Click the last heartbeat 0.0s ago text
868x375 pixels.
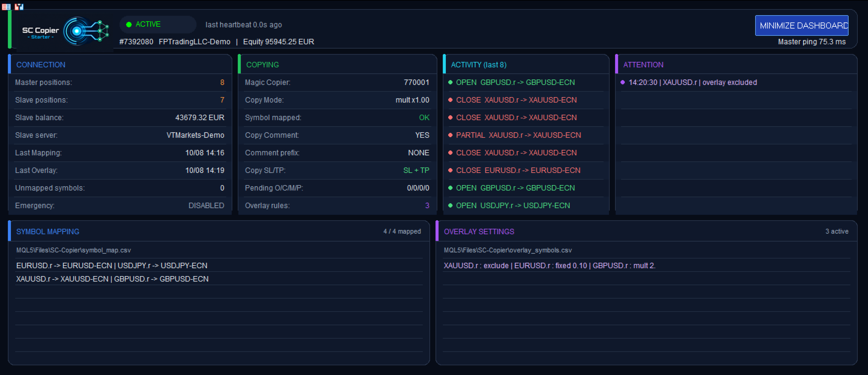pyautogui.click(x=244, y=25)
